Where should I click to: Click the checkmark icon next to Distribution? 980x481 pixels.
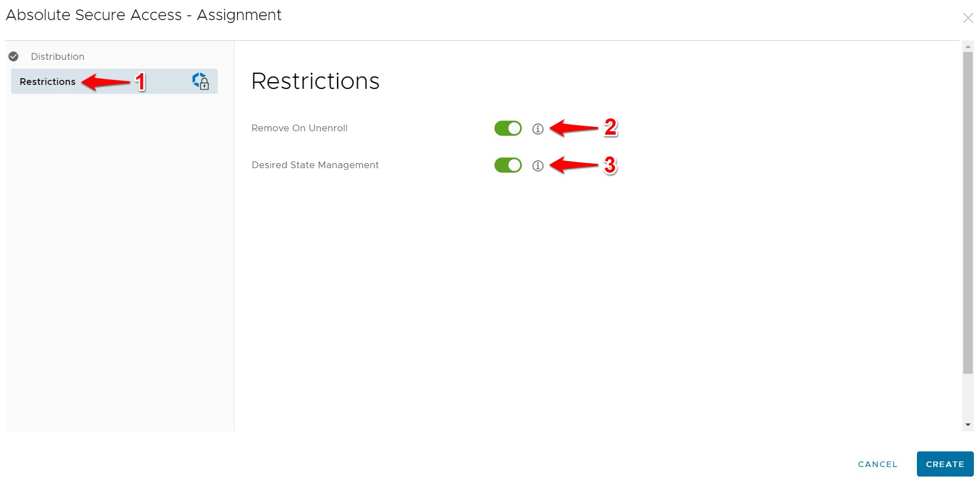[x=14, y=56]
